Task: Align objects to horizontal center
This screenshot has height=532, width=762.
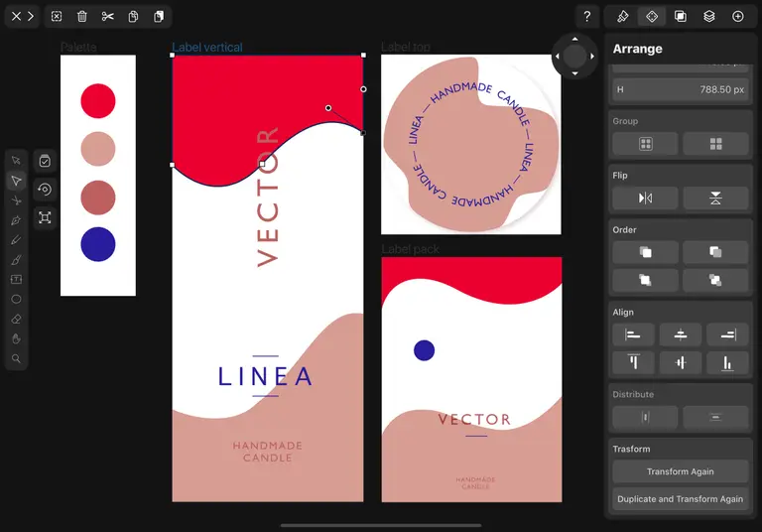Action: pos(681,334)
